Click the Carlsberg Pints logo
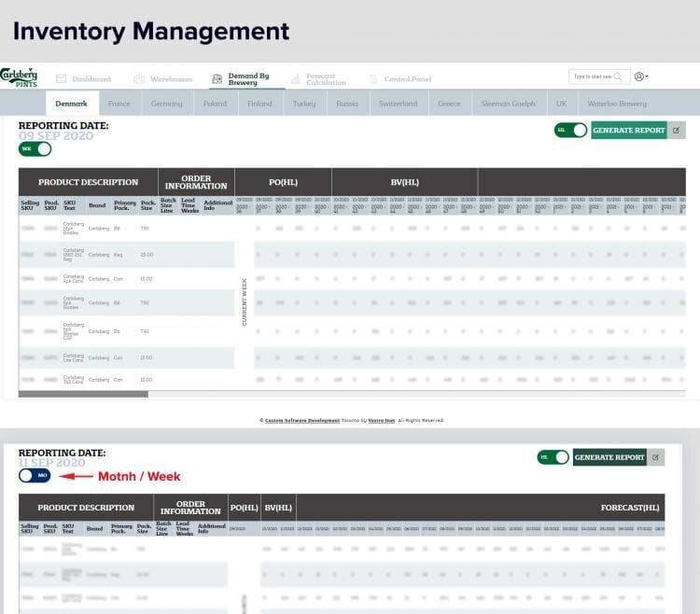The width and height of the screenshot is (700, 614). coord(19,77)
